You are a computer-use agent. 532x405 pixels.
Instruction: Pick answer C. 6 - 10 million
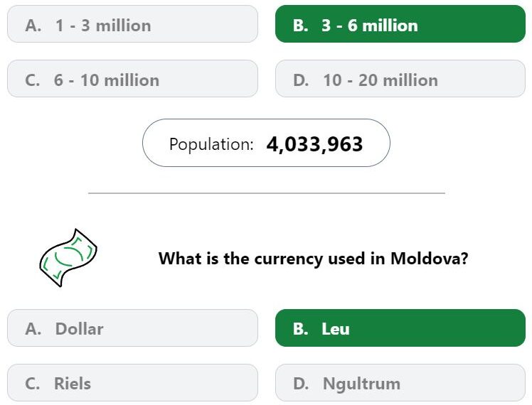(x=132, y=79)
